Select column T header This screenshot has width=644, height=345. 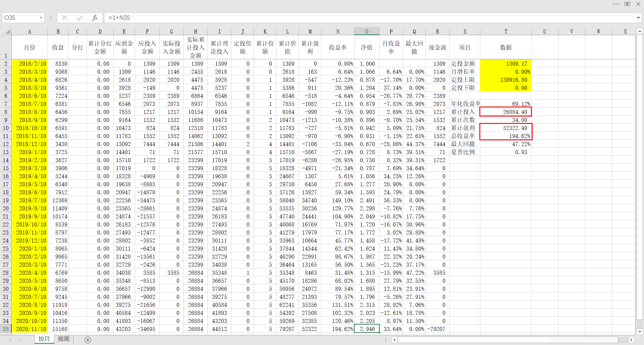pyautogui.click(x=506, y=31)
